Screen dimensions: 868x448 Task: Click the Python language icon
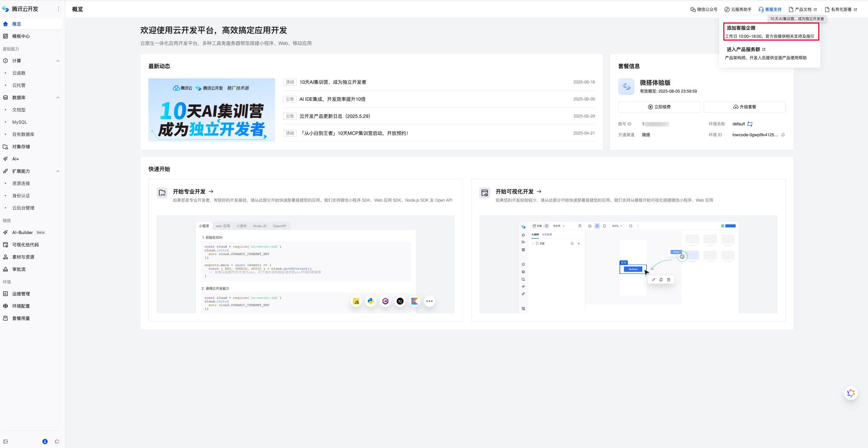(x=371, y=301)
